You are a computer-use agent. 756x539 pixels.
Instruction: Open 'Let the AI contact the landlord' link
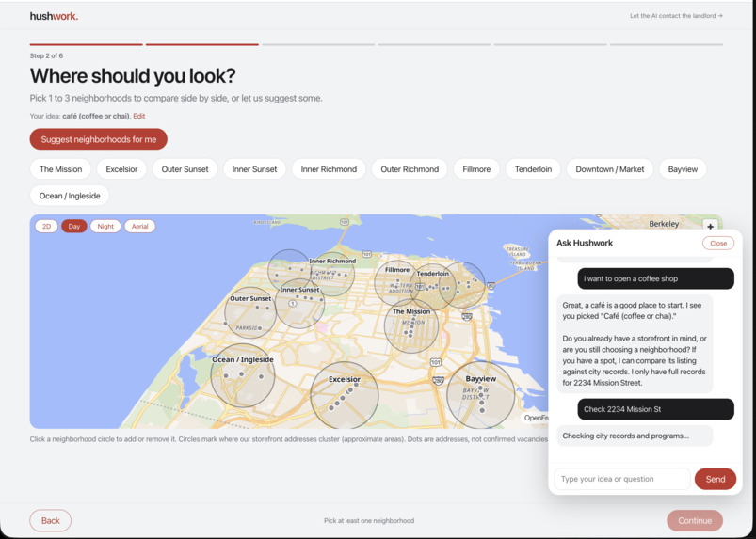tap(676, 16)
